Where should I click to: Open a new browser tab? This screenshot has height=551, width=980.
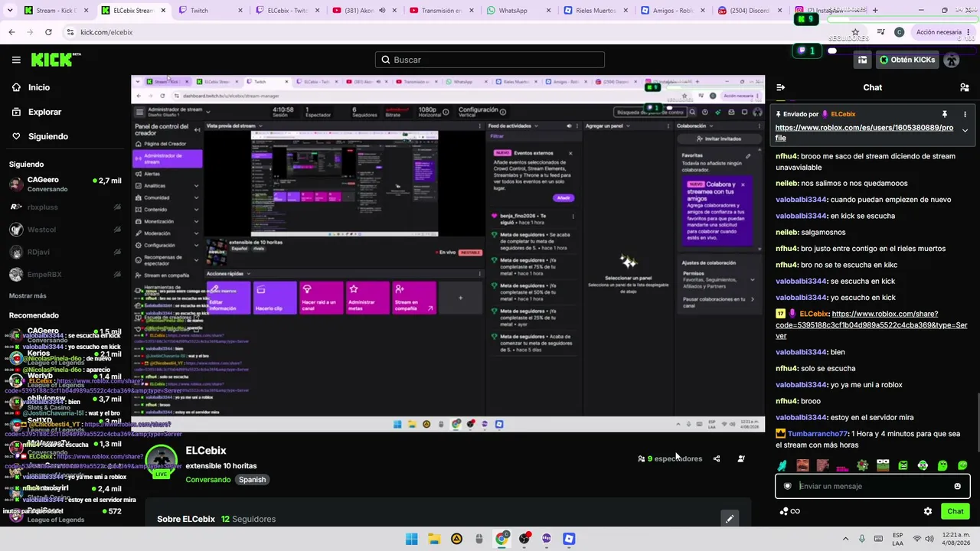point(875,11)
